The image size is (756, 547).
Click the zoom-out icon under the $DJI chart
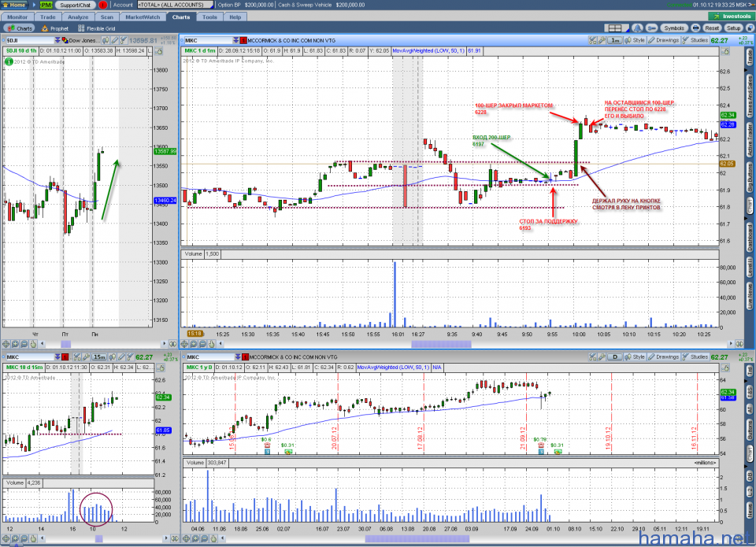[x=24, y=344]
